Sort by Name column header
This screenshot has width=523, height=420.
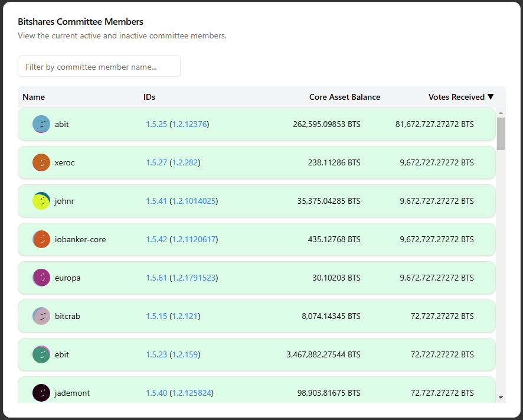[34, 97]
